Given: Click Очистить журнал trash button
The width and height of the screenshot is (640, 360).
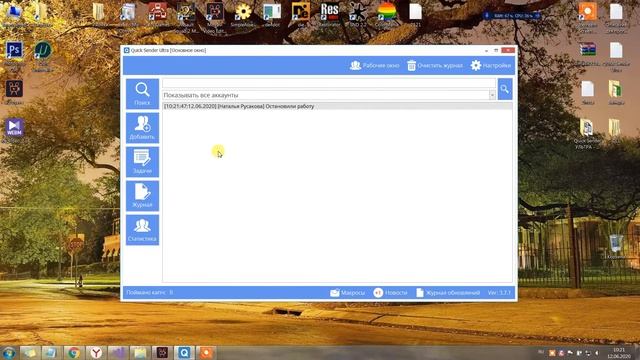Looking at the screenshot, I should [x=435, y=65].
